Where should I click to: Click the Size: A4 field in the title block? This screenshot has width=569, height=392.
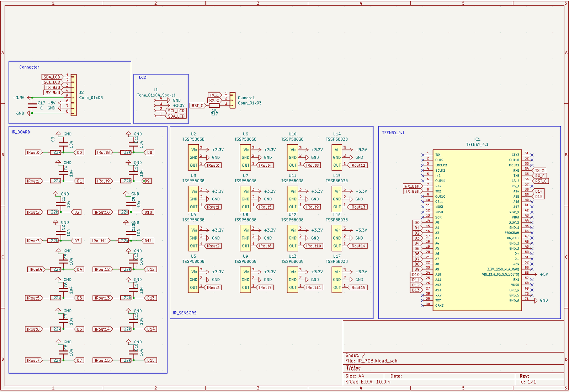pos(355,376)
